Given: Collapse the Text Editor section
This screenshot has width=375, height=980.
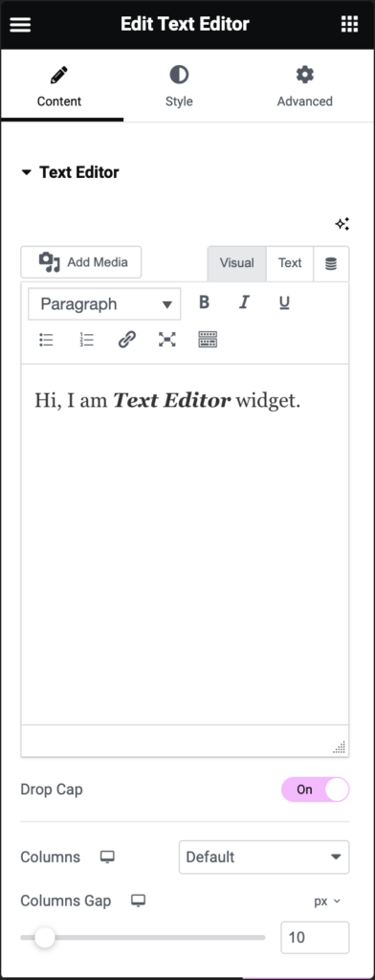Looking at the screenshot, I should (x=70, y=172).
